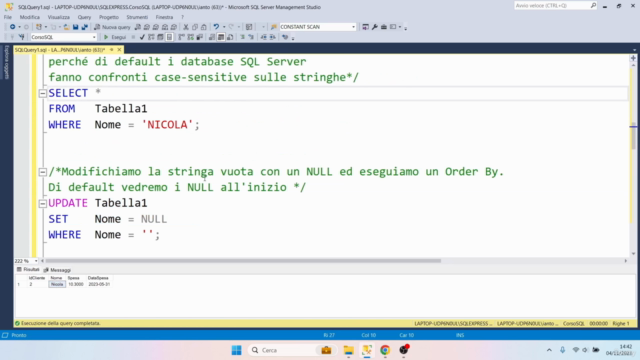Click the find-in-files icon beside CONSTANT SCAN
The width and height of the screenshot is (640, 360).
274,27
